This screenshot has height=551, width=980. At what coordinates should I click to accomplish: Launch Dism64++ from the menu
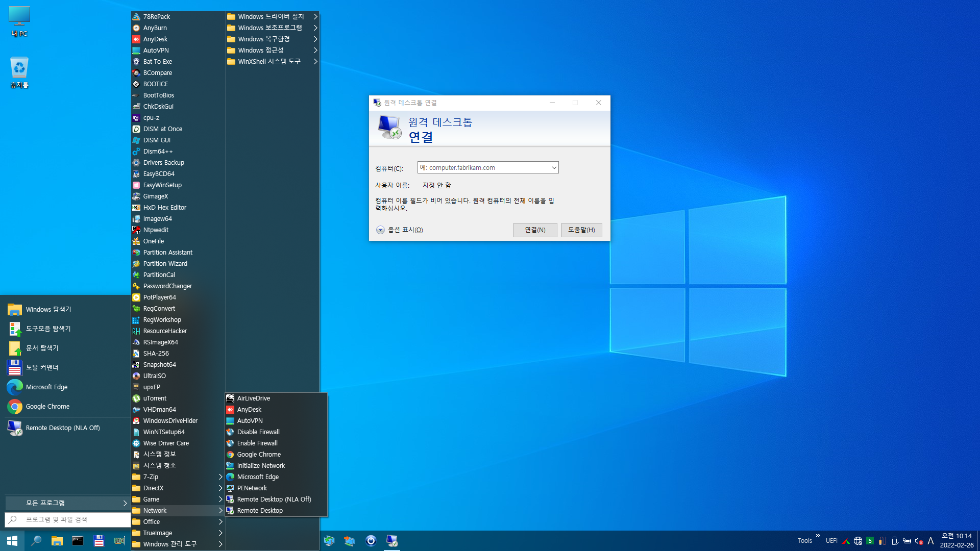tap(178, 152)
